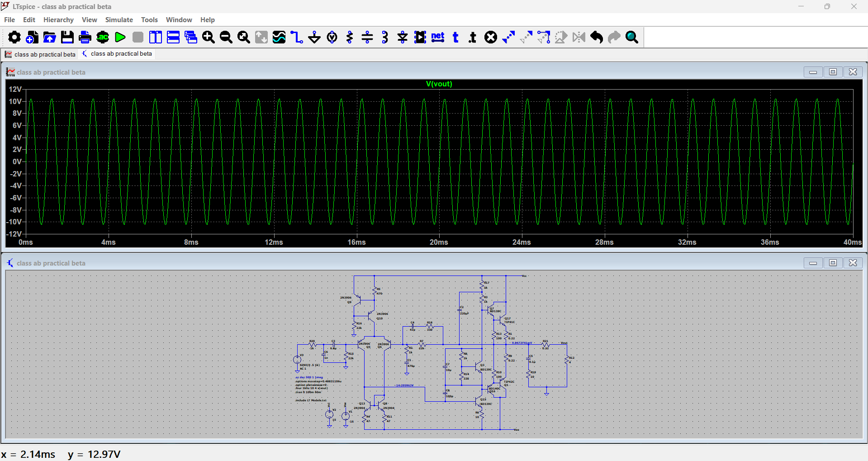Click the 20ms time axis label
Image resolution: width=868 pixels, height=461 pixels.
click(x=439, y=242)
